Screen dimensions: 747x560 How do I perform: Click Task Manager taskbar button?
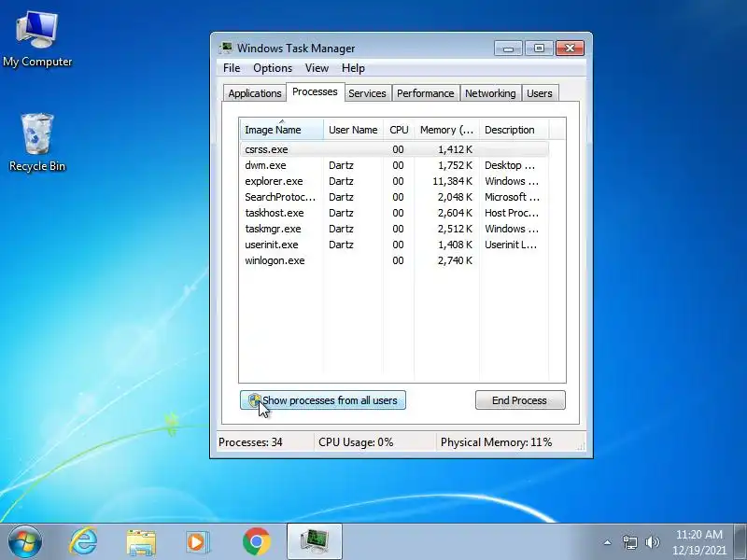coord(315,541)
